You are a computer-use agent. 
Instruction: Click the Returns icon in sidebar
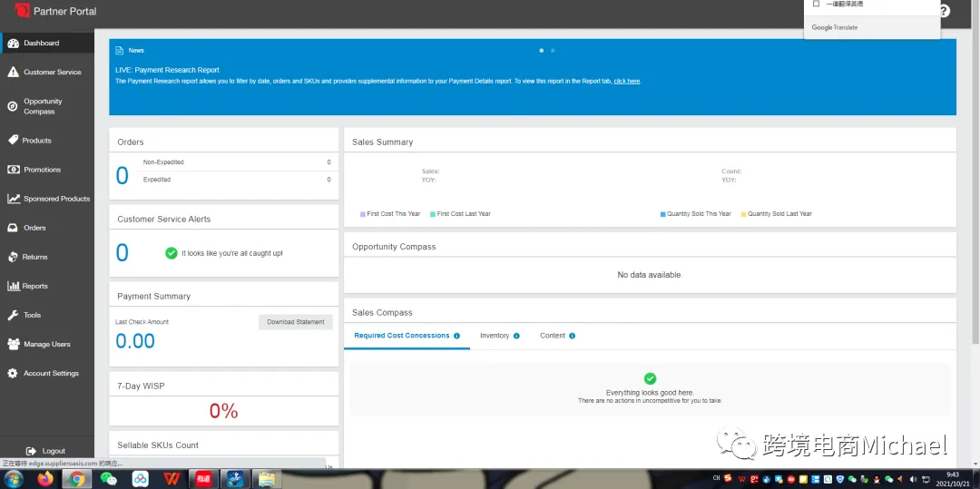[13, 257]
